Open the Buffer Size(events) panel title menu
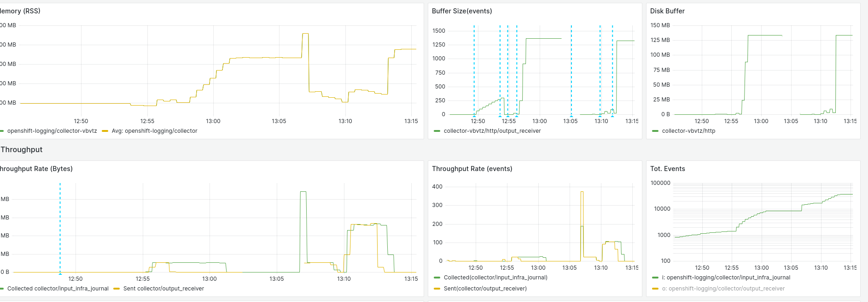 [x=462, y=11]
